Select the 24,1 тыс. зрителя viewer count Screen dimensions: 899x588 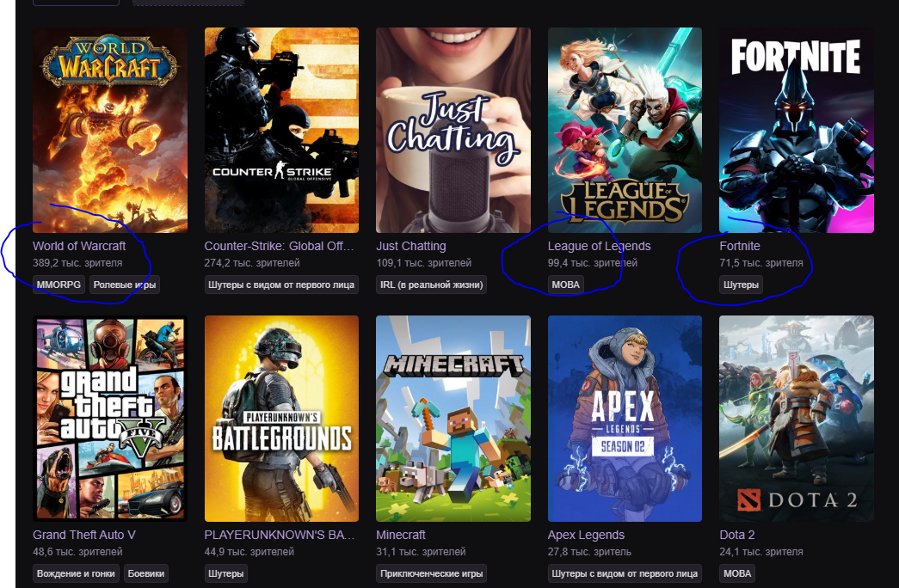pyautogui.click(x=761, y=552)
